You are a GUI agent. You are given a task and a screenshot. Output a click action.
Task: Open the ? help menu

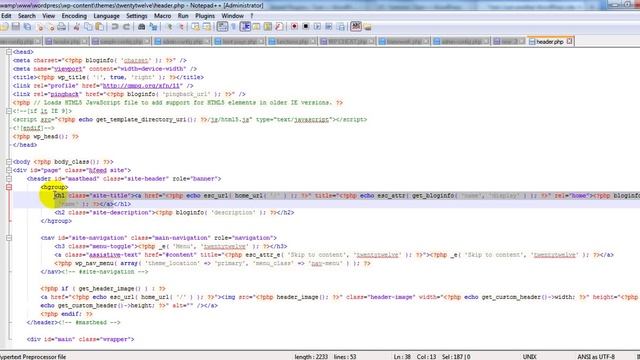[x=252, y=16]
